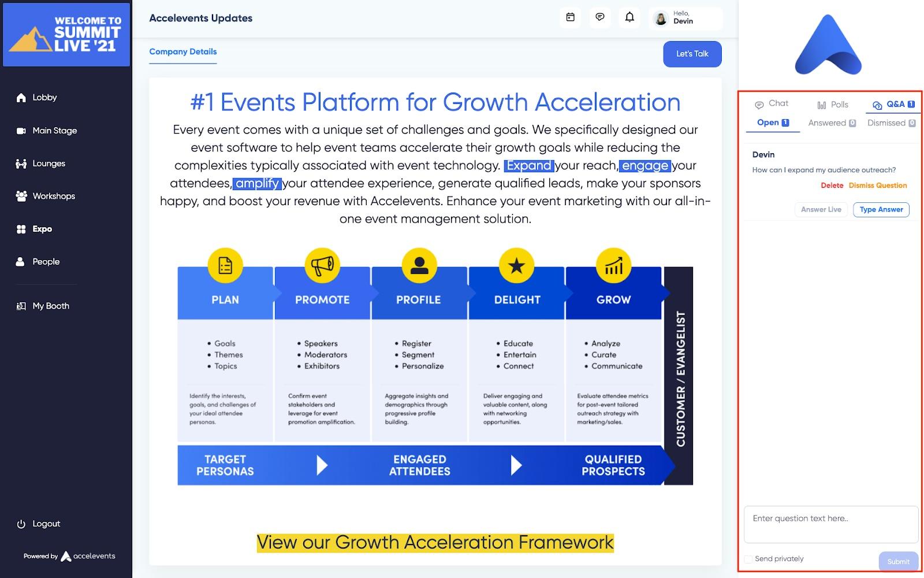Show Open questions tab

(773, 123)
